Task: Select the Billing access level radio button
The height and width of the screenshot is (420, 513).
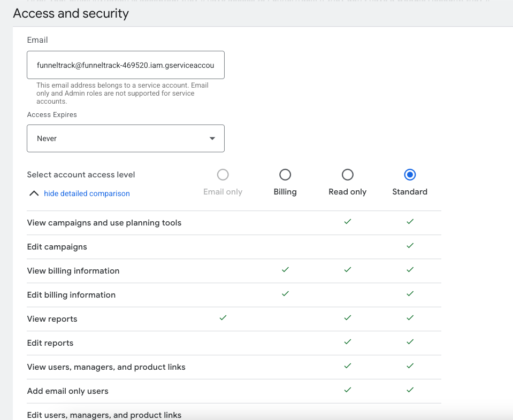Action: [285, 175]
